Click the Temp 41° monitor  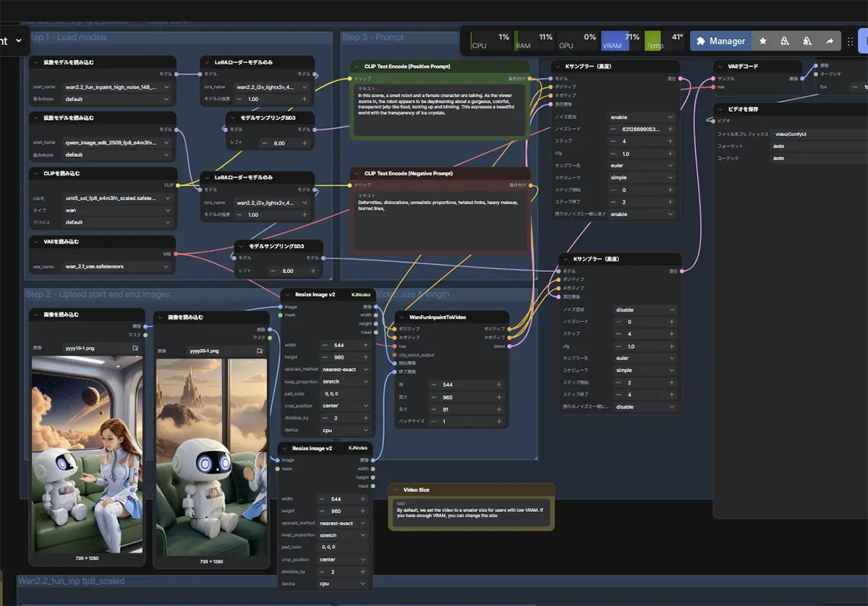(664, 40)
